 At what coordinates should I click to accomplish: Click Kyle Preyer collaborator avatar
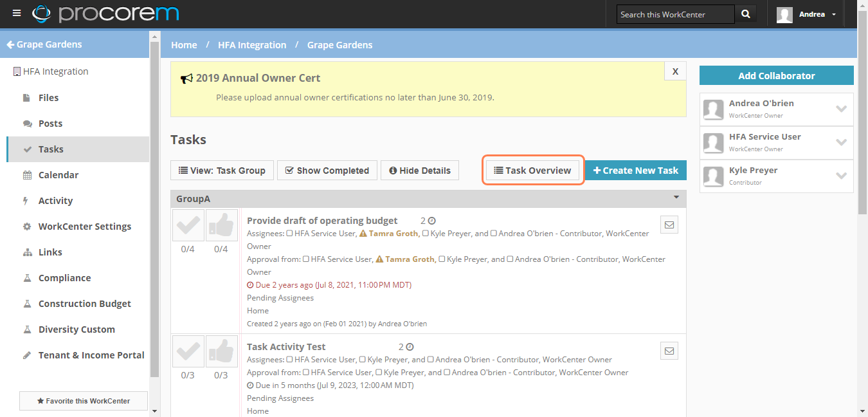[x=714, y=176]
